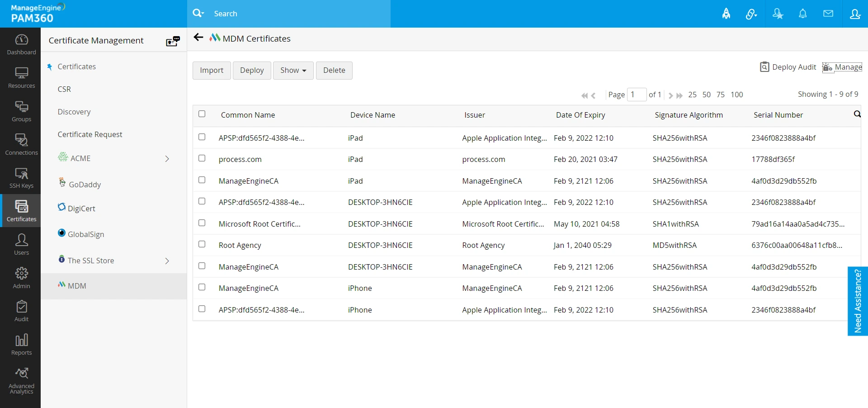Select the process.com certificate checkbox
This screenshot has height=408, width=868.
[x=202, y=158]
